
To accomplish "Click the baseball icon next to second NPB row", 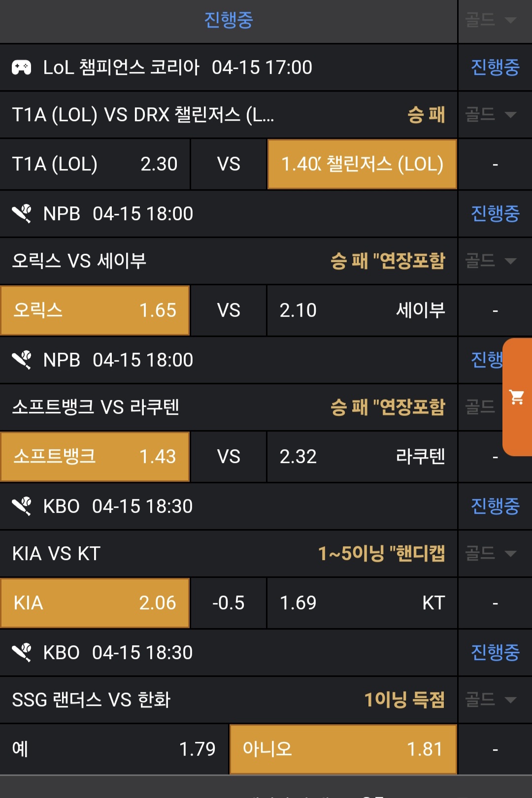I will 22,360.
